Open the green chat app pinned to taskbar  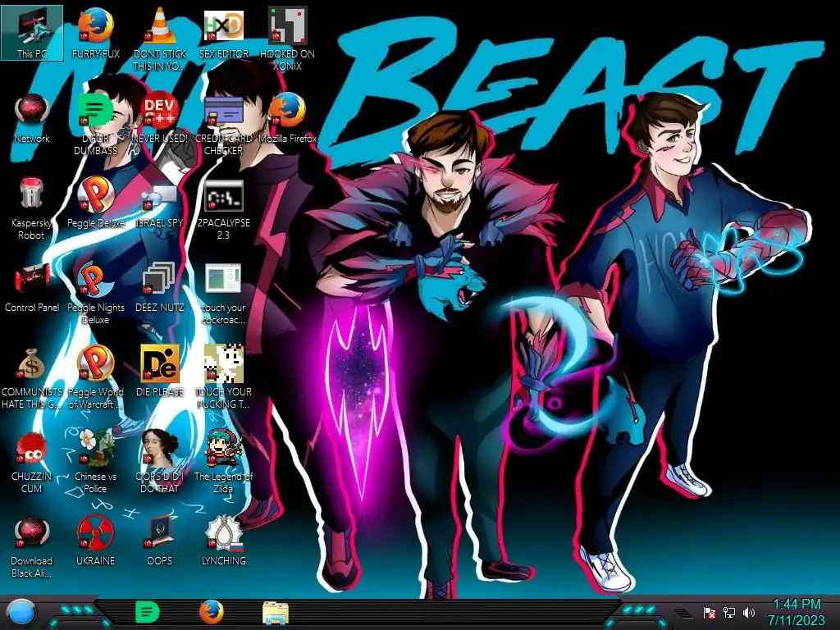(147, 612)
